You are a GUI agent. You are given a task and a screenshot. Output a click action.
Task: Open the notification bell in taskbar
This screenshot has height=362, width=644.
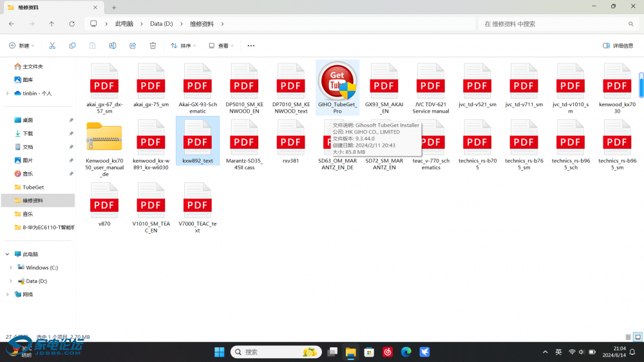tap(632, 352)
